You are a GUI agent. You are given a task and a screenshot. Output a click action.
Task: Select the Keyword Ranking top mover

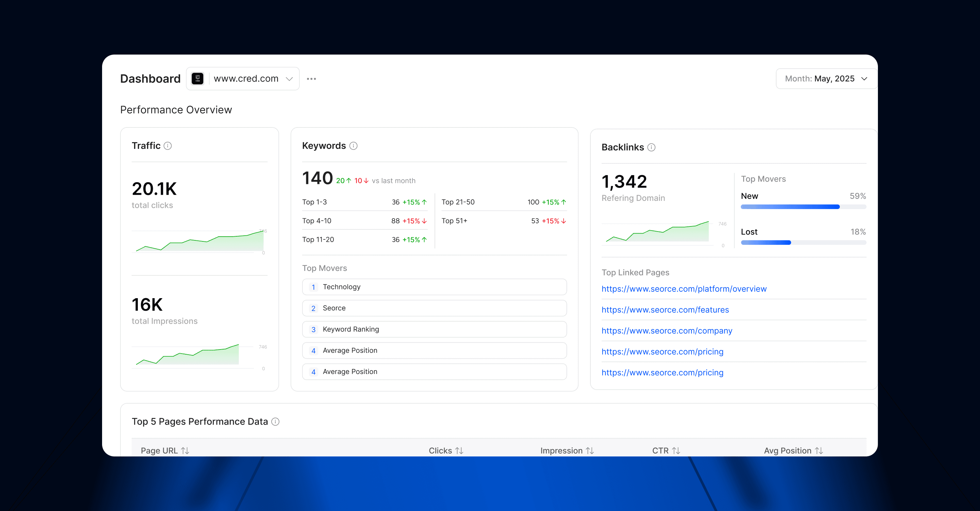434,329
